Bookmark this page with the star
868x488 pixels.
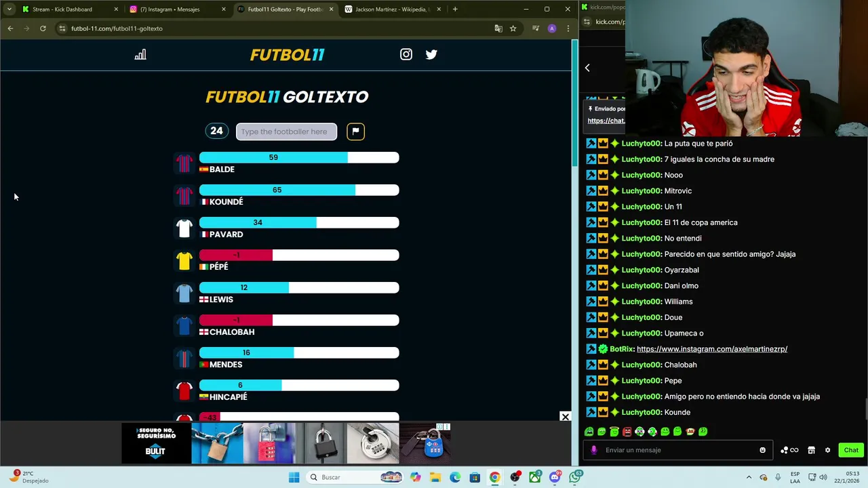point(513,28)
